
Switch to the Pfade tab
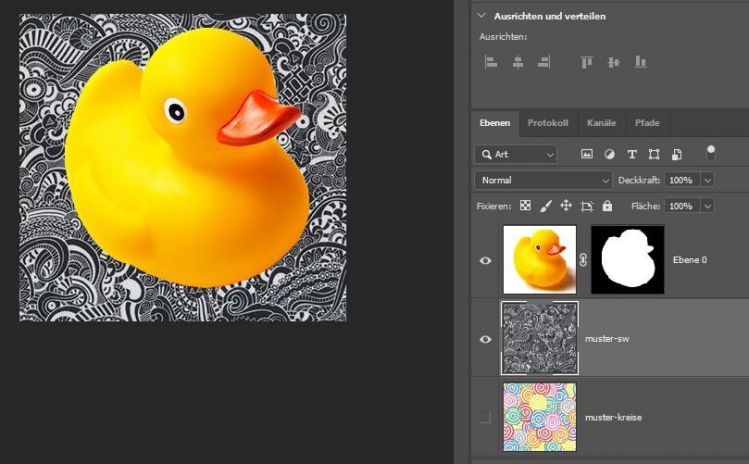647,123
